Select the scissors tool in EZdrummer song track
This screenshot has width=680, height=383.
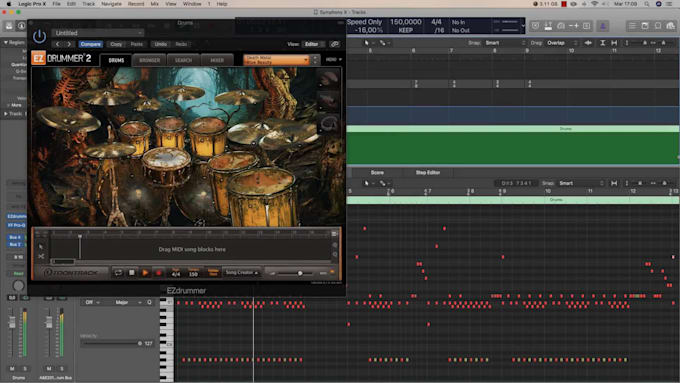tap(41, 257)
